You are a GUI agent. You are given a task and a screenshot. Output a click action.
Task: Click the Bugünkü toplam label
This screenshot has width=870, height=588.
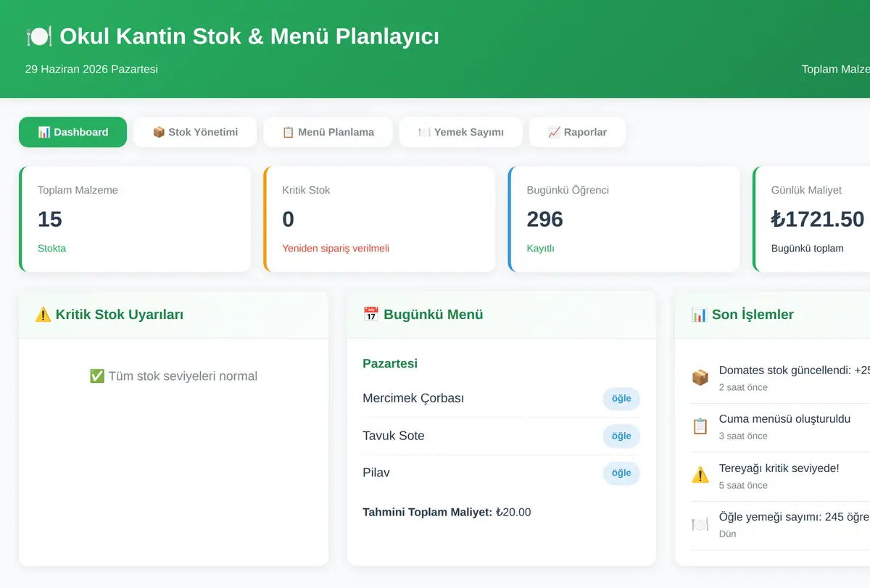click(807, 248)
